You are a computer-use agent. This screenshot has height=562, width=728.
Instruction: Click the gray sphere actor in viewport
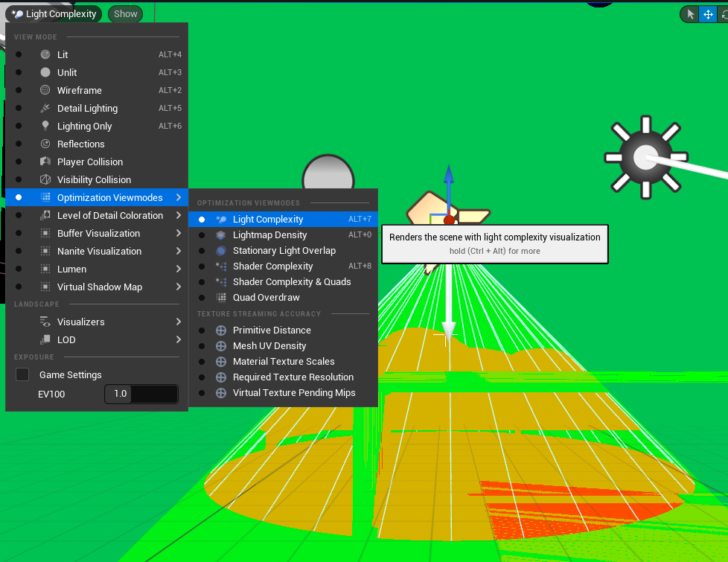point(328,173)
